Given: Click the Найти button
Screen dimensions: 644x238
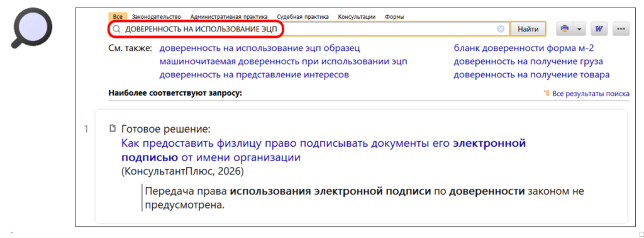Looking at the screenshot, I should (528, 29).
